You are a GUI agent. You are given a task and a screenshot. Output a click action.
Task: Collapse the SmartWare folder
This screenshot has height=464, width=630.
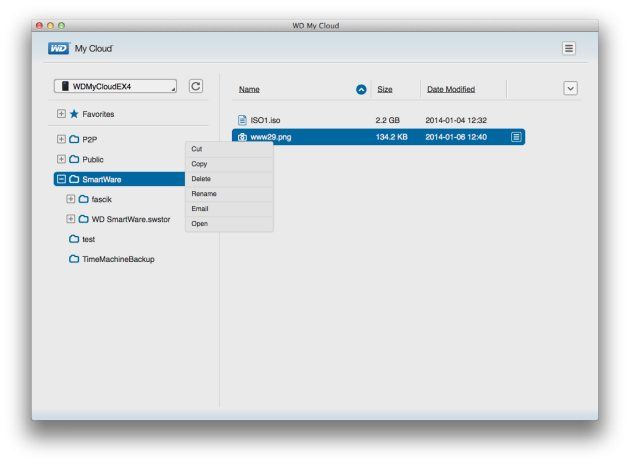[x=61, y=179]
